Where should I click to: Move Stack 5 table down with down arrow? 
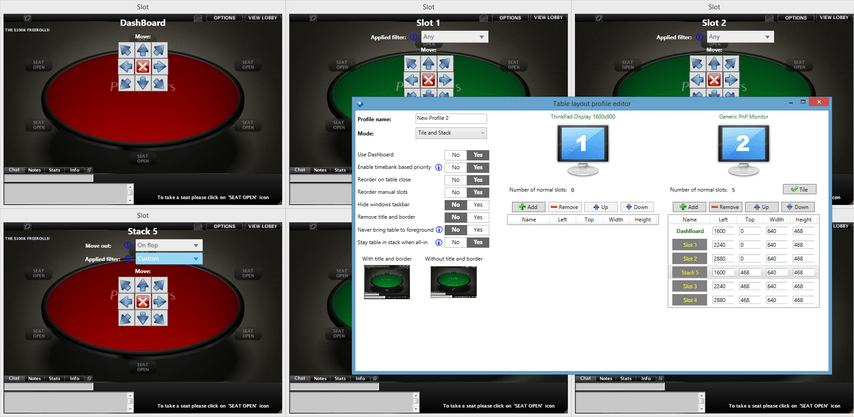click(142, 318)
